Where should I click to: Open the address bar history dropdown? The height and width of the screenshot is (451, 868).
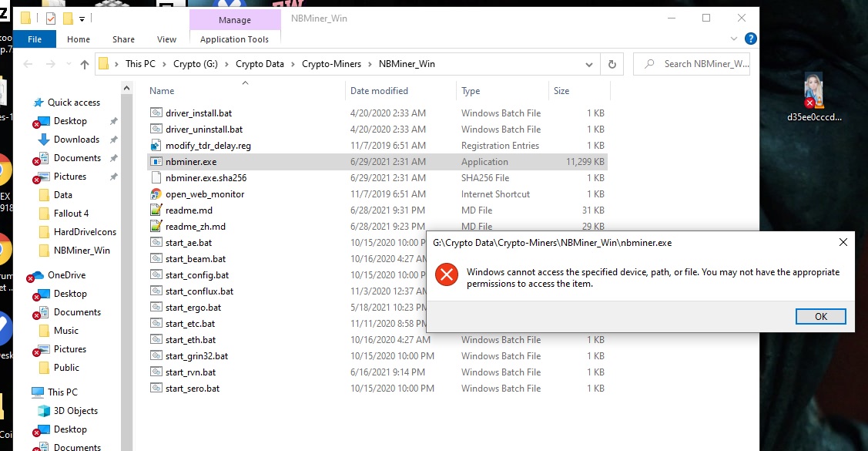[x=588, y=64]
